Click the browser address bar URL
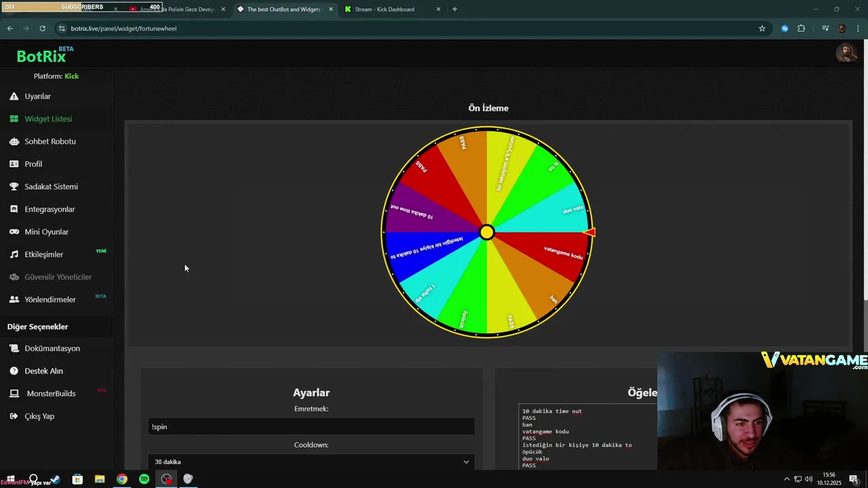Image resolution: width=868 pixels, height=488 pixels. tap(123, 28)
